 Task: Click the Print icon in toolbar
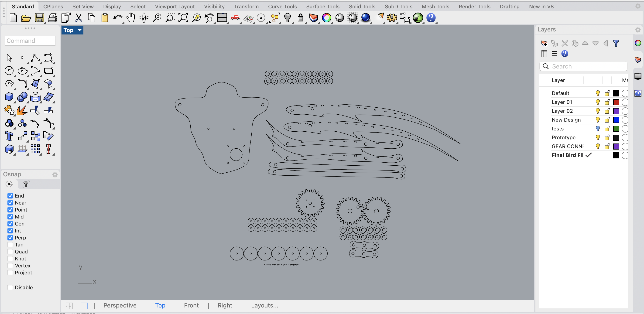point(52,18)
